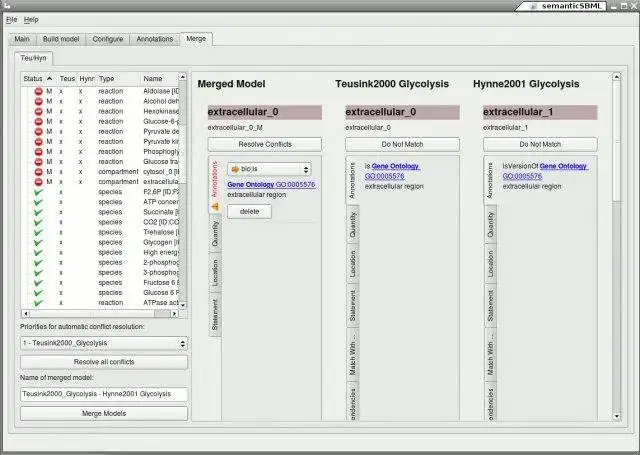
Task: Click merge panel scrollbar down arrow
Action: 616,416
